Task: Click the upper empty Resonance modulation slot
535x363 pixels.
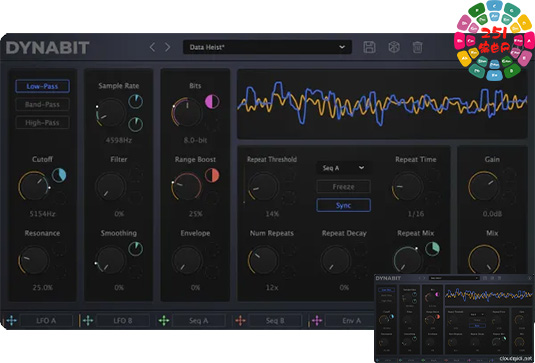Action: click(x=59, y=249)
